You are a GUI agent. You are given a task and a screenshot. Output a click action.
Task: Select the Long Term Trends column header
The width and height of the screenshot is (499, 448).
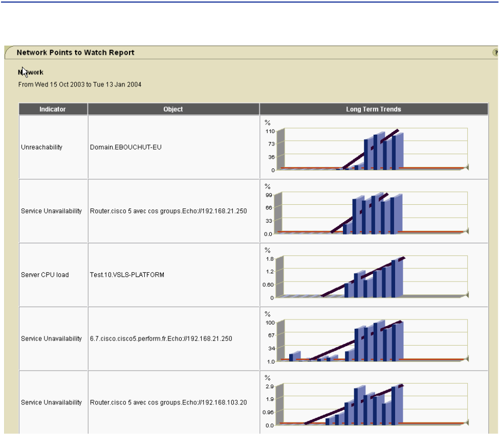coord(373,109)
